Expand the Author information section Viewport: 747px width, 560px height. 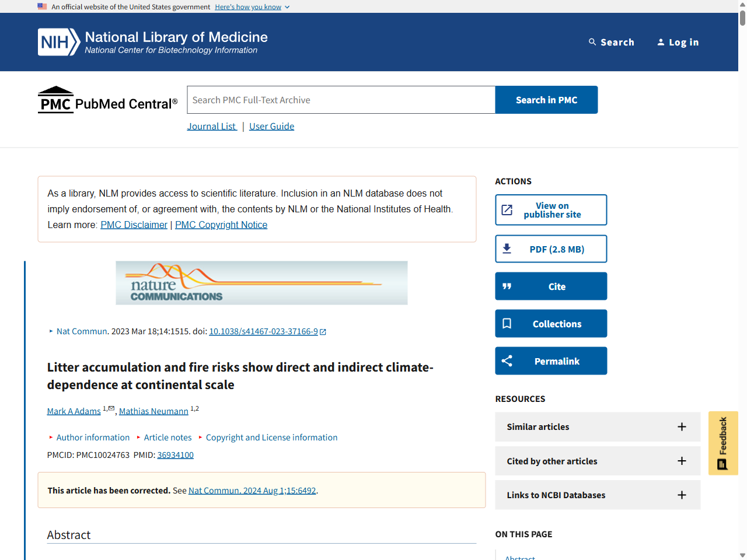coord(93,437)
